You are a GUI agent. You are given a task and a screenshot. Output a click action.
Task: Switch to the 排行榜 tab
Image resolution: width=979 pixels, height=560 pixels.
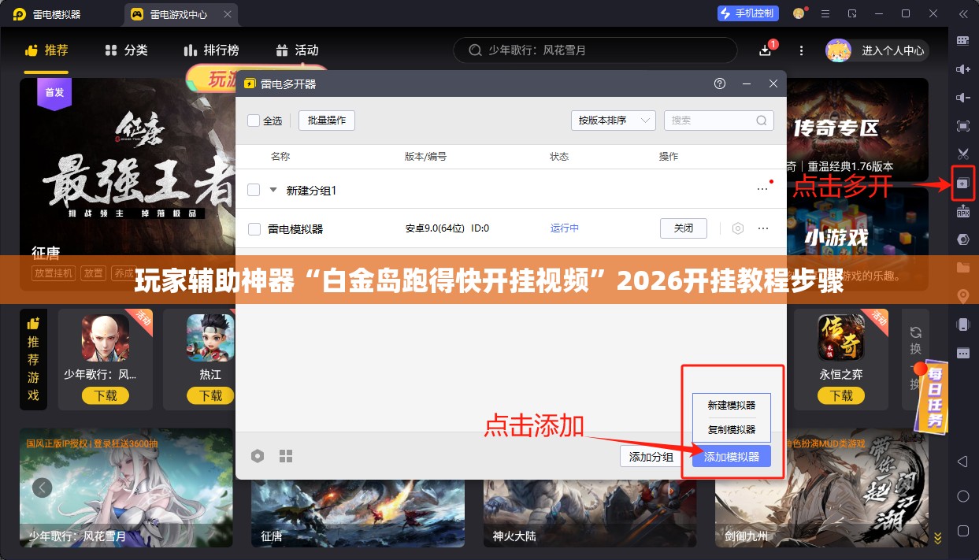point(211,50)
